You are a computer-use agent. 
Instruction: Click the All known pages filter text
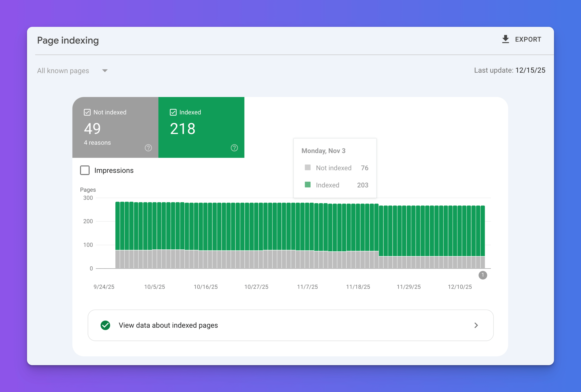[63, 71]
